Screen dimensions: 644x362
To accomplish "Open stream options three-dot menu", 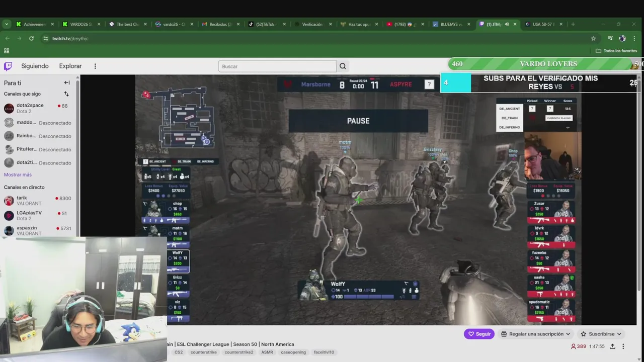I will 623,346.
